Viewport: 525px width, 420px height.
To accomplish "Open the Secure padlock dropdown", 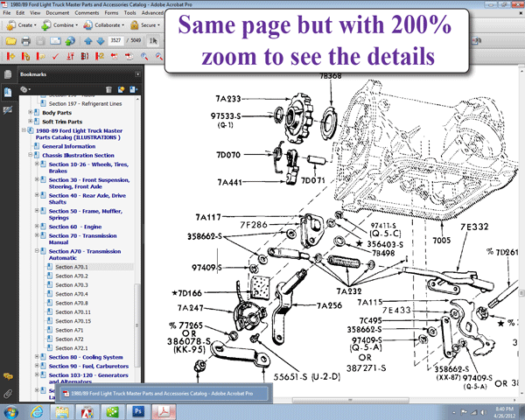I will pyautogui.click(x=145, y=25).
